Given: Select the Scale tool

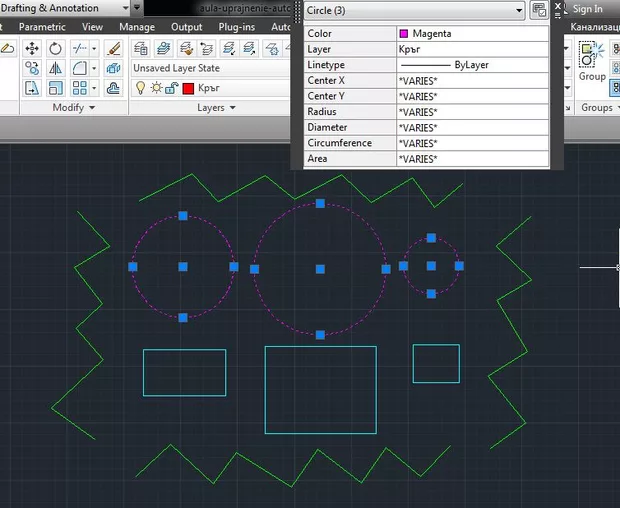Looking at the screenshot, I should click(55, 88).
